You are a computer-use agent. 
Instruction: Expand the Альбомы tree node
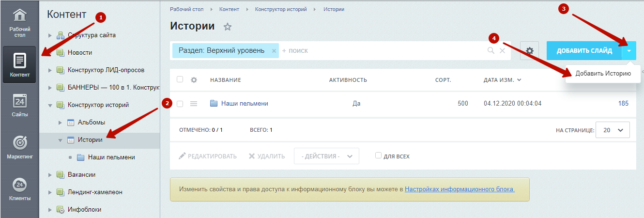(x=60, y=122)
